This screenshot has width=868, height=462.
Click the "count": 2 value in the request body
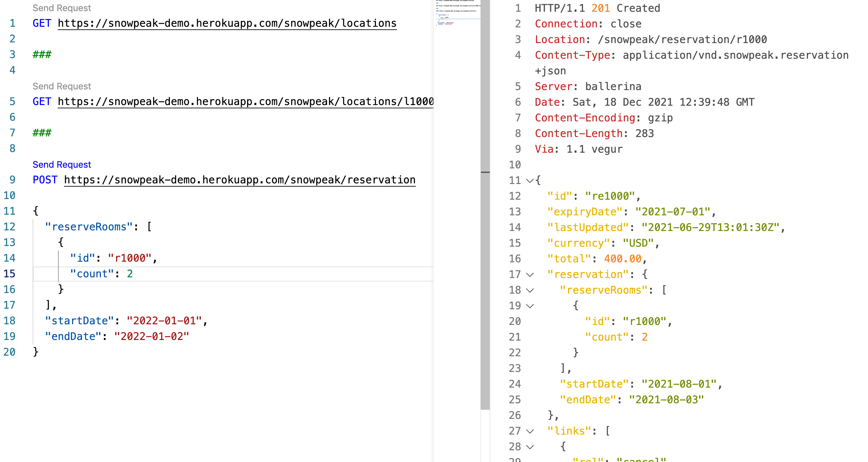(129, 273)
